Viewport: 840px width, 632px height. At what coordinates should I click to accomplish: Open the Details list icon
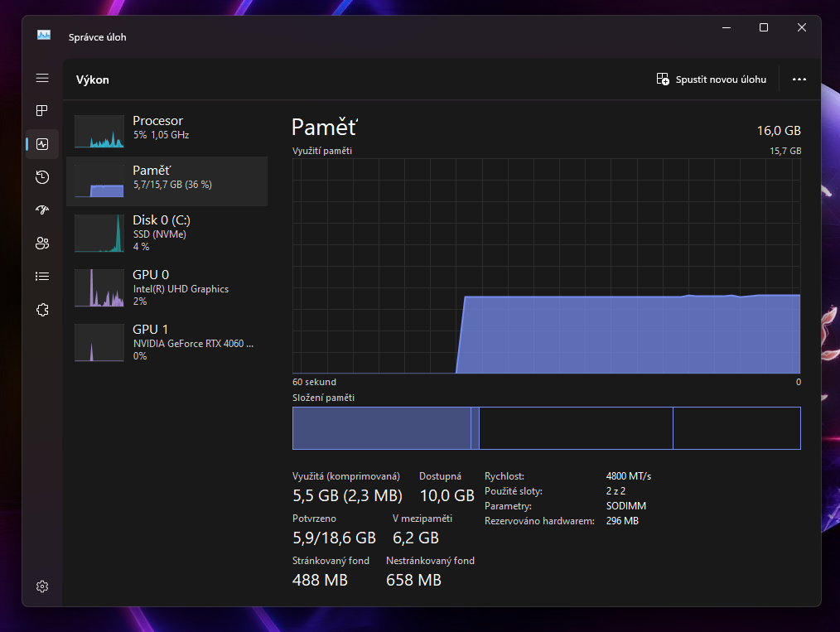click(42, 277)
